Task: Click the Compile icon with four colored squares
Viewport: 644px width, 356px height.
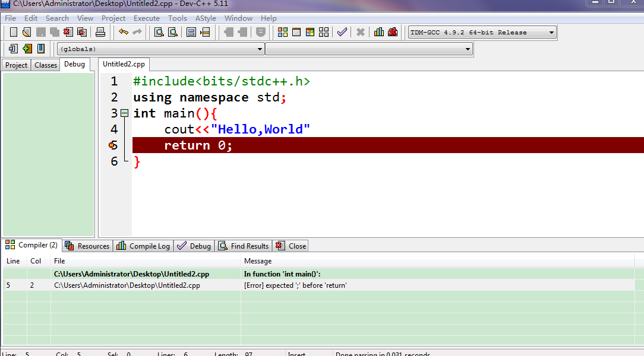Action: pyautogui.click(x=283, y=32)
